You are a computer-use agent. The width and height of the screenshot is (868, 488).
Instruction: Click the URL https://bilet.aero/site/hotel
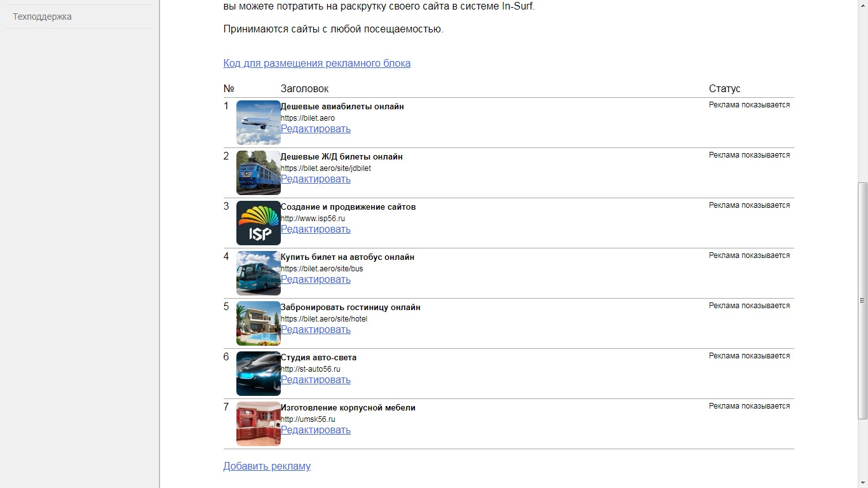(x=324, y=319)
